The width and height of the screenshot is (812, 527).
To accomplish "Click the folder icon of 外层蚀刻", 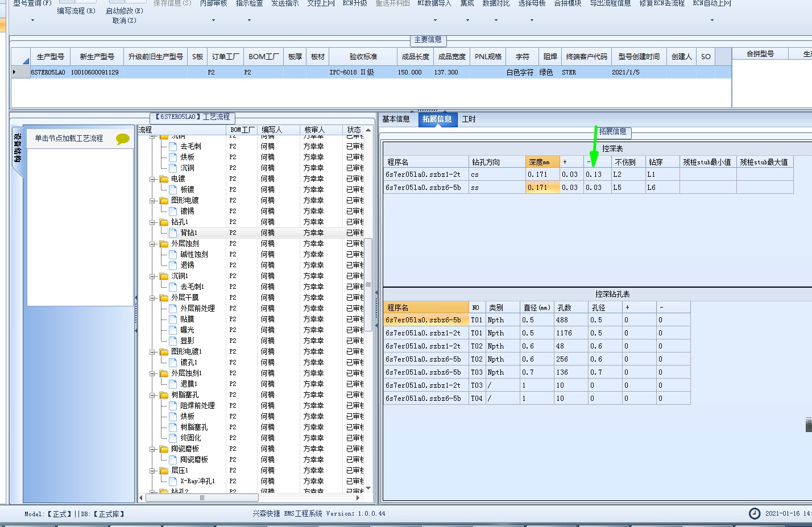I will click(164, 243).
